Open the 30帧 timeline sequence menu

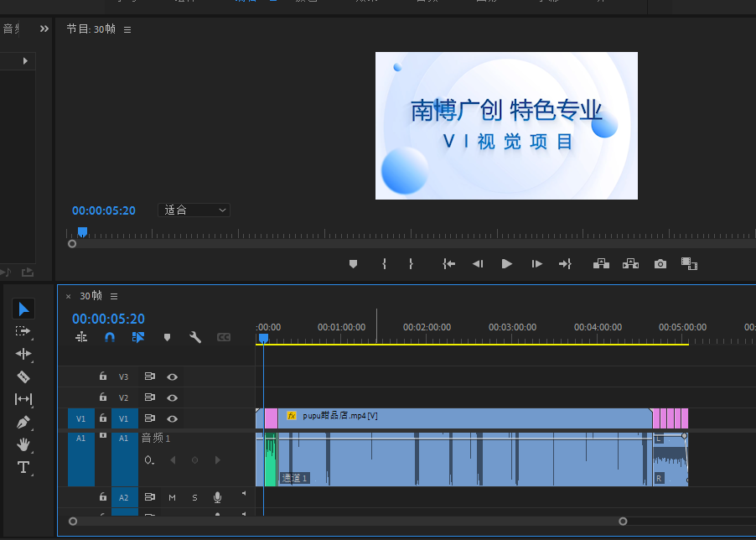click(114, 296)
